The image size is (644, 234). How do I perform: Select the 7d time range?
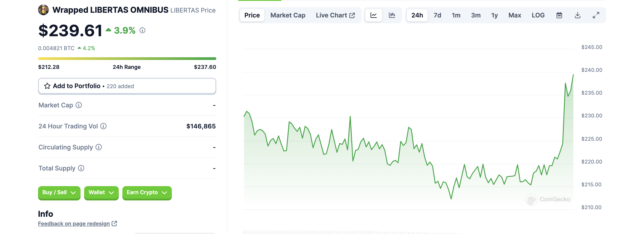point(437,15)
